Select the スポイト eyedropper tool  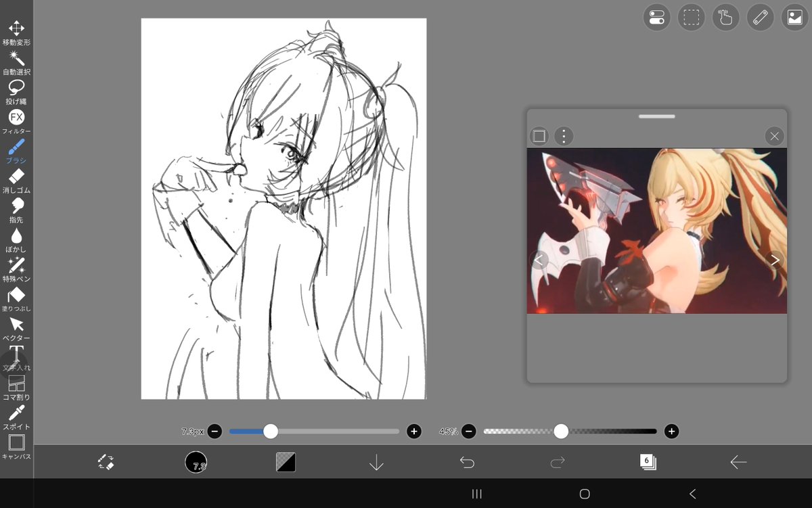(16, 417)
